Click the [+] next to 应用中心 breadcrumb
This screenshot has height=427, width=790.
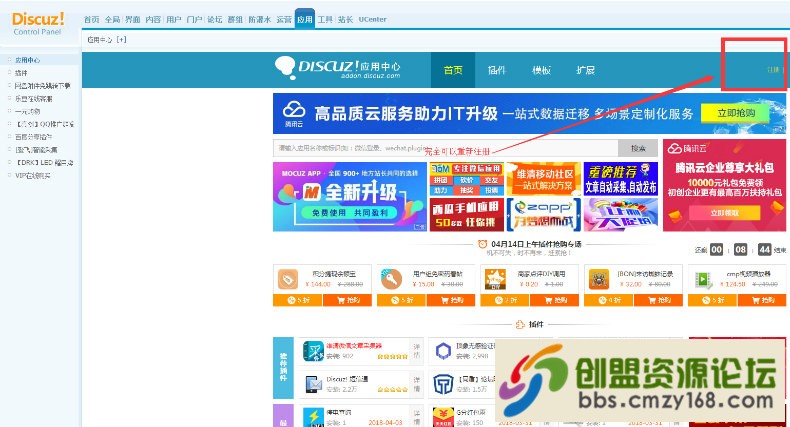click(121, 40)
